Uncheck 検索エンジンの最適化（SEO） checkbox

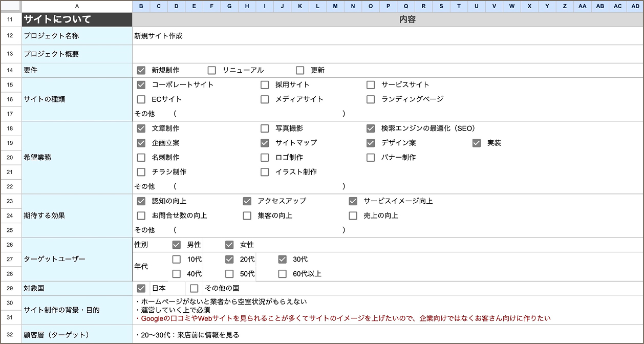[x=371, y=128]
